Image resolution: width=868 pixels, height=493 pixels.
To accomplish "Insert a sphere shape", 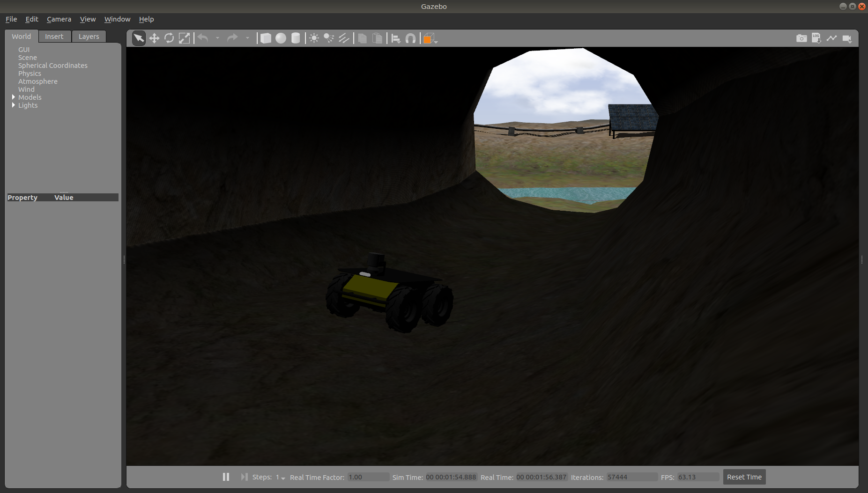I will [x=281, y=38].
